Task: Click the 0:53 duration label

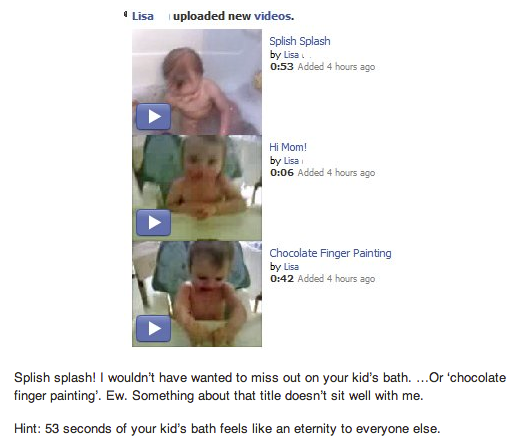Action: coord(282,67)
